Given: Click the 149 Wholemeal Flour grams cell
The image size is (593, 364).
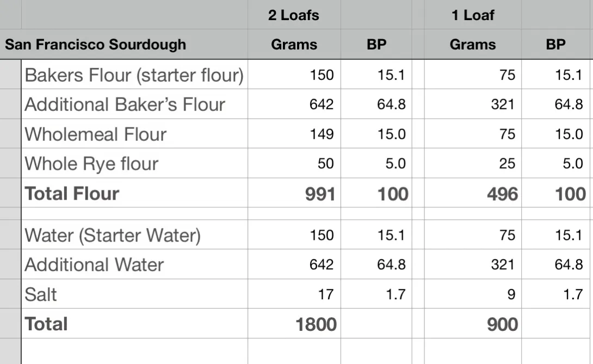Looking at the screenshot, I should pyautogui.click(x=322, y=134).
